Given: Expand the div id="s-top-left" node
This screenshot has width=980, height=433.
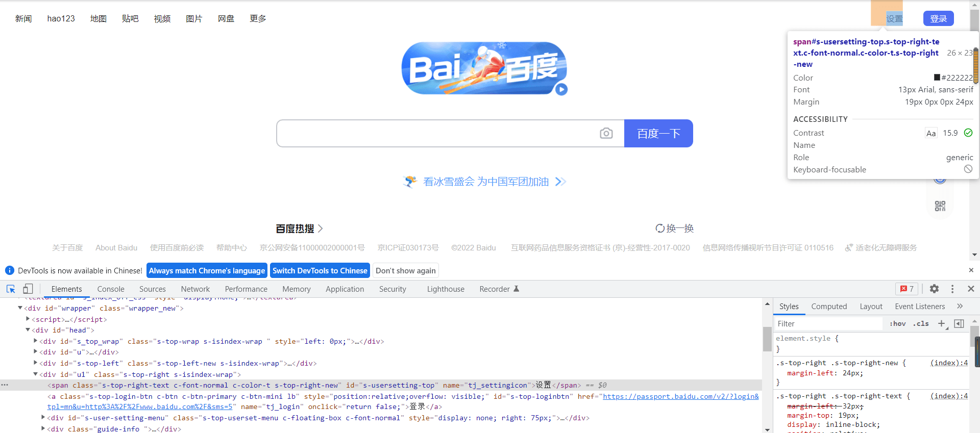Looking at the screenshot, I should click(x=35, y=363).
